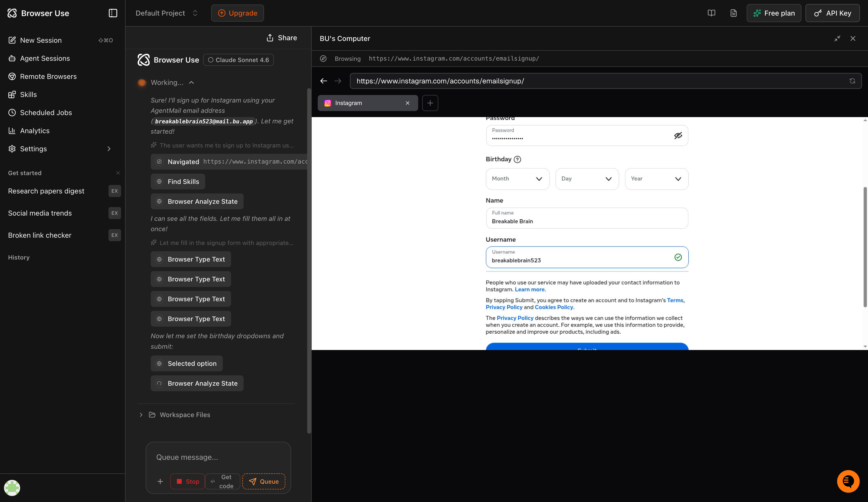Viewport: 868px width, 502px height.
Task: Click the Upgrade button
Action: [237, 13]
